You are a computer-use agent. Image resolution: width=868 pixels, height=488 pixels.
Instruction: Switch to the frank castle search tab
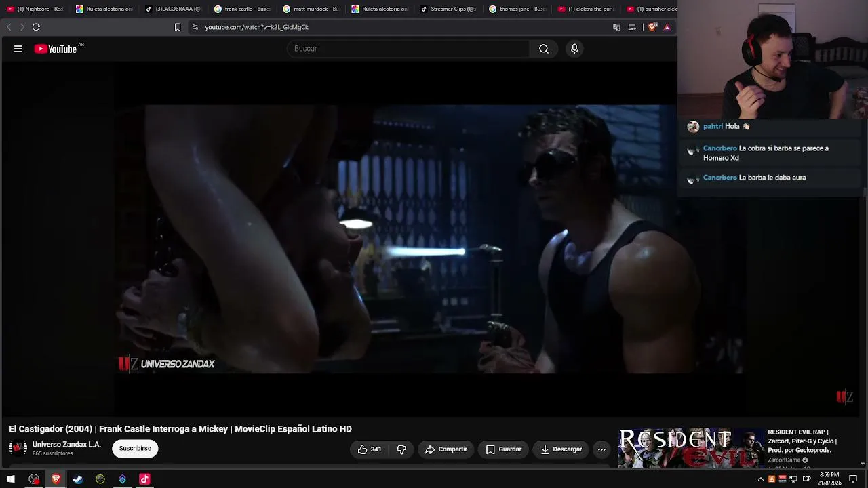(242, 9)
